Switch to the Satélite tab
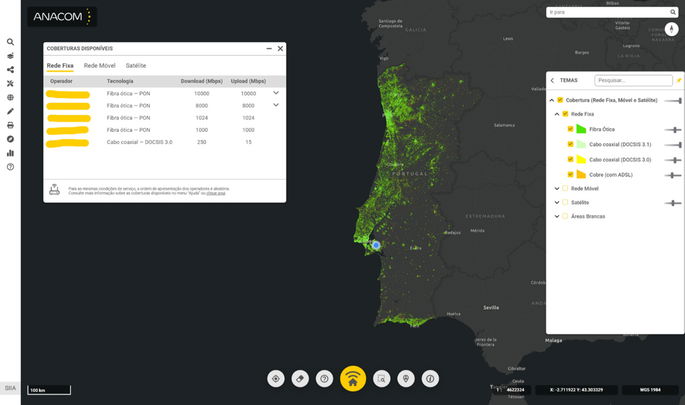The height and width of the screenshot is (405, 685). (135, 65)
